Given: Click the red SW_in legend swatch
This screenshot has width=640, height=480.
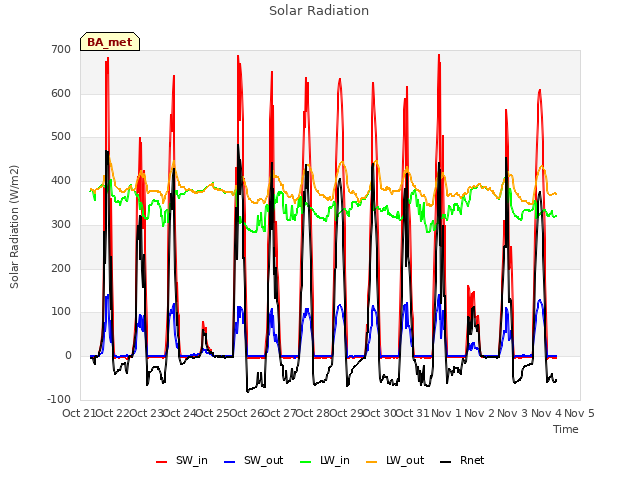Looking at the screenshot, I should [162, 462].
